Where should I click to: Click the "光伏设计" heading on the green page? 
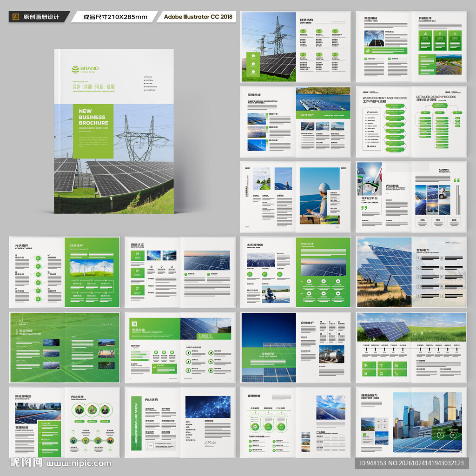pyautogui.click(x=307, y=244)
